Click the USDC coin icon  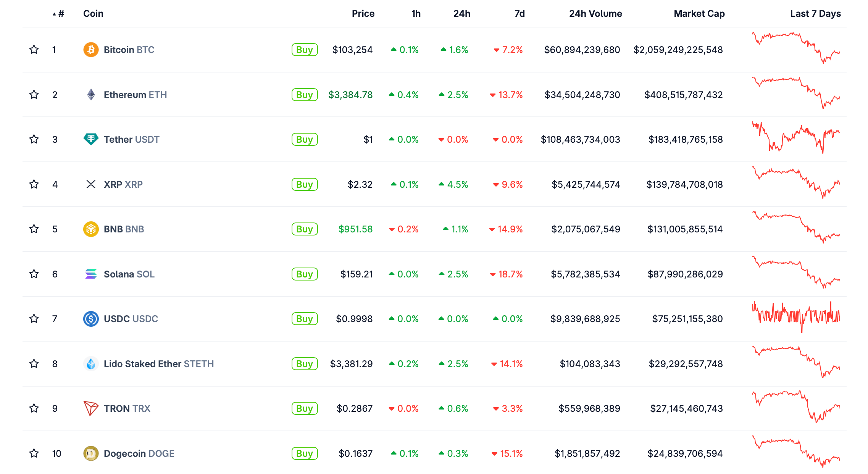click(91, 319)
